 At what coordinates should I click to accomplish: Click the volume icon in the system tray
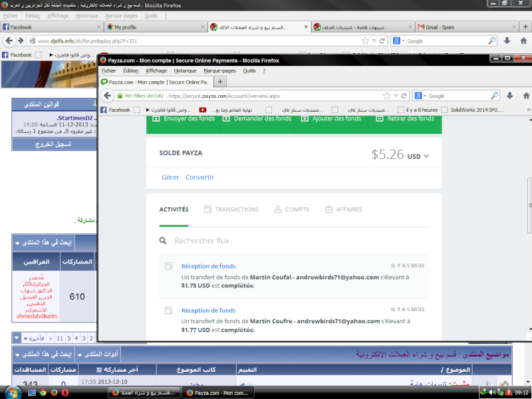[493, 392]
